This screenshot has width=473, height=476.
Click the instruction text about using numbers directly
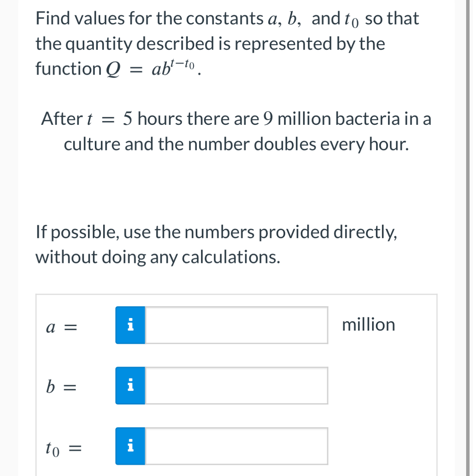(216, 244)
